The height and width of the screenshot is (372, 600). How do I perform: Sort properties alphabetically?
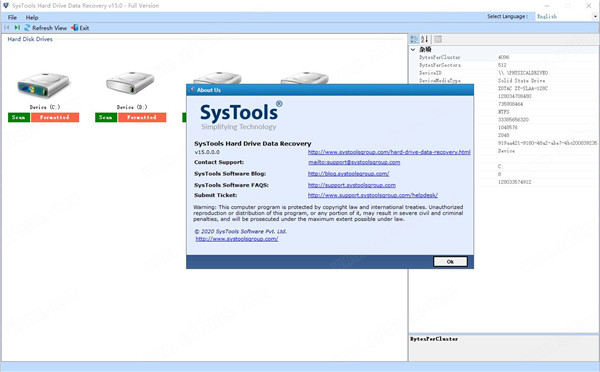tap(424, 39)
